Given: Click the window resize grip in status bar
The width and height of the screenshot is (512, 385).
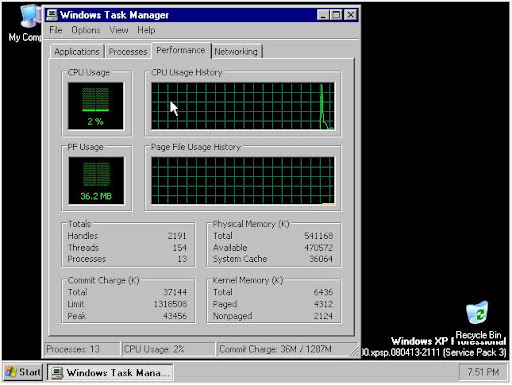Looking at the screenshot, I should (x=354, y=351).
